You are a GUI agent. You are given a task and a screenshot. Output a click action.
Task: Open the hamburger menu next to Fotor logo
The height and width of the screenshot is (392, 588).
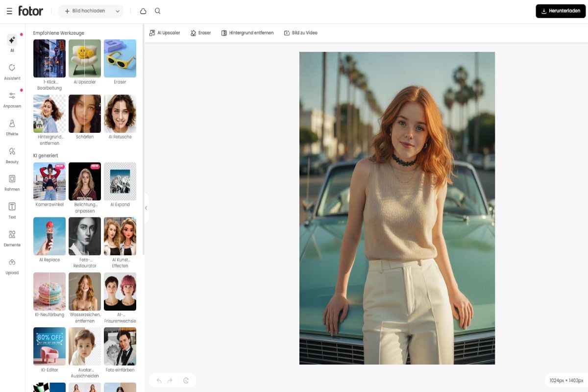click(x=9, y=11)
